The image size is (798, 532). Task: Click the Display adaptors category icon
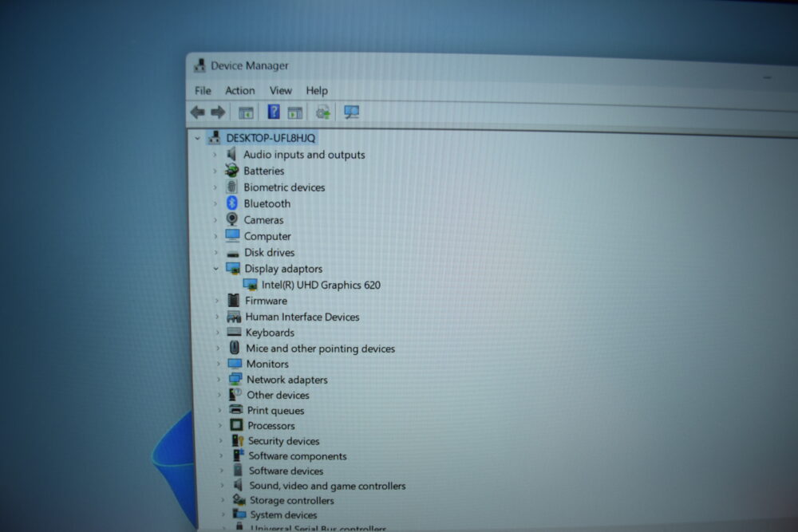coord(233,268)
